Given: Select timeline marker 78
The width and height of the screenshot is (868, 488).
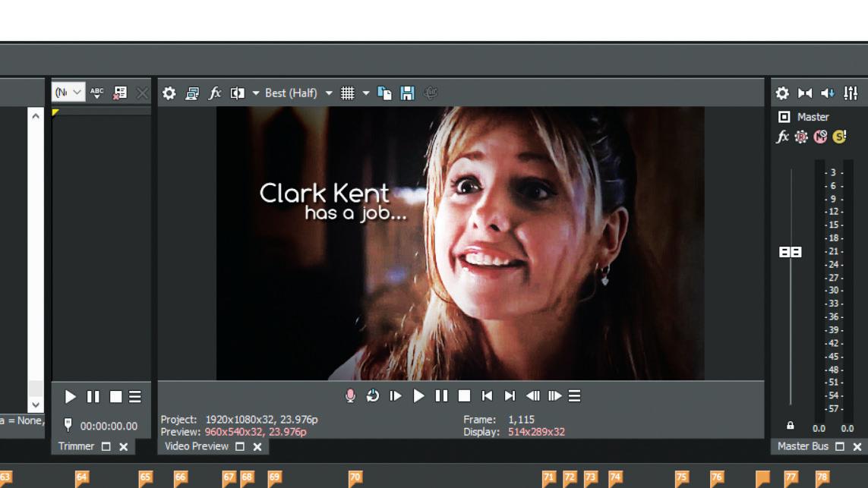Looking at the screenshot, I should (x=822, y=478).
